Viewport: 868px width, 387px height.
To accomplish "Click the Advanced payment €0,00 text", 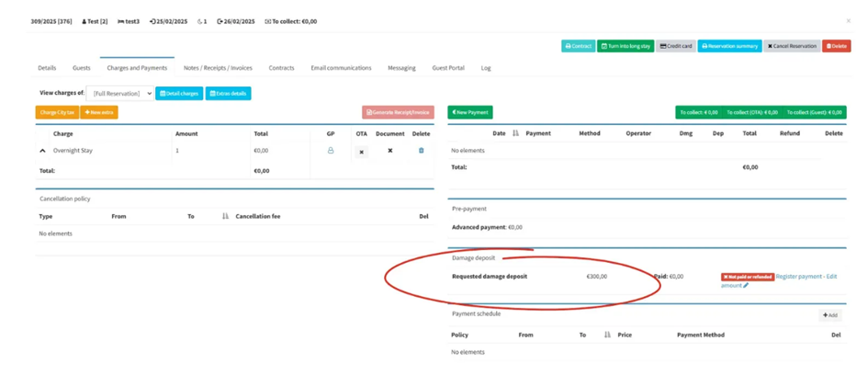I will [487, 227].
